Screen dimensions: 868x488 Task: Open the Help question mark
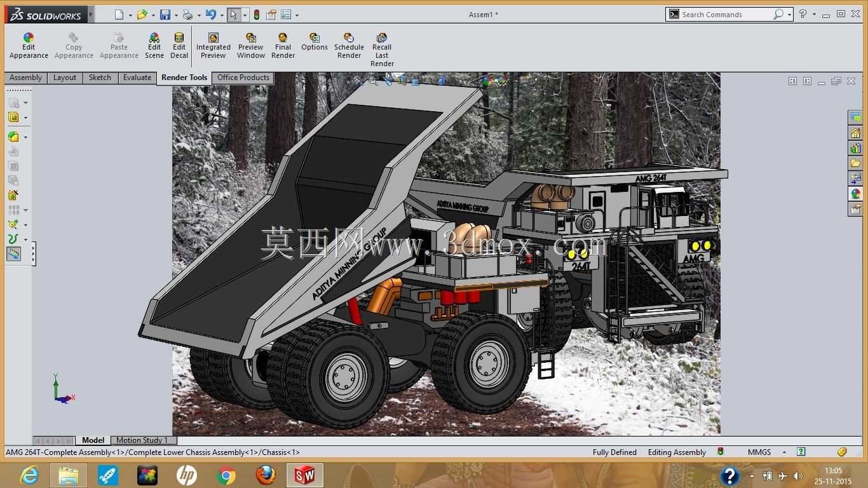[804, 14]
